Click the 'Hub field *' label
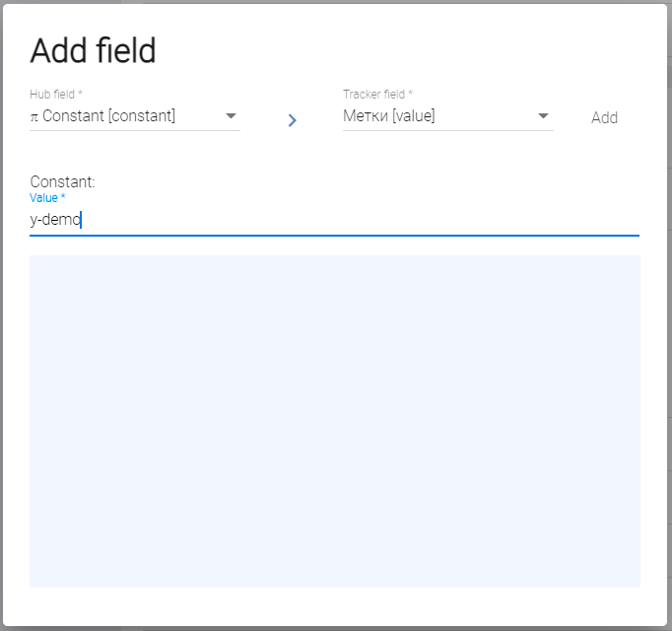 tap(56, 95)
